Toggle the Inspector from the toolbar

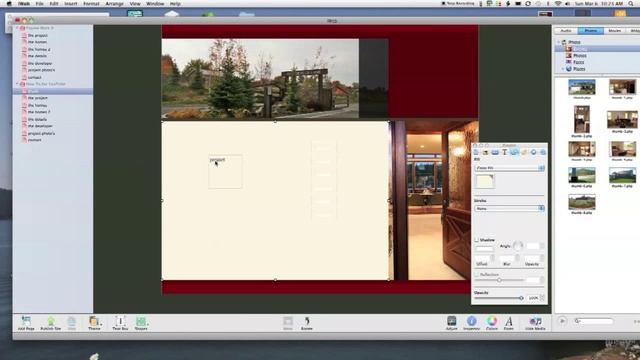coord(471,322)
